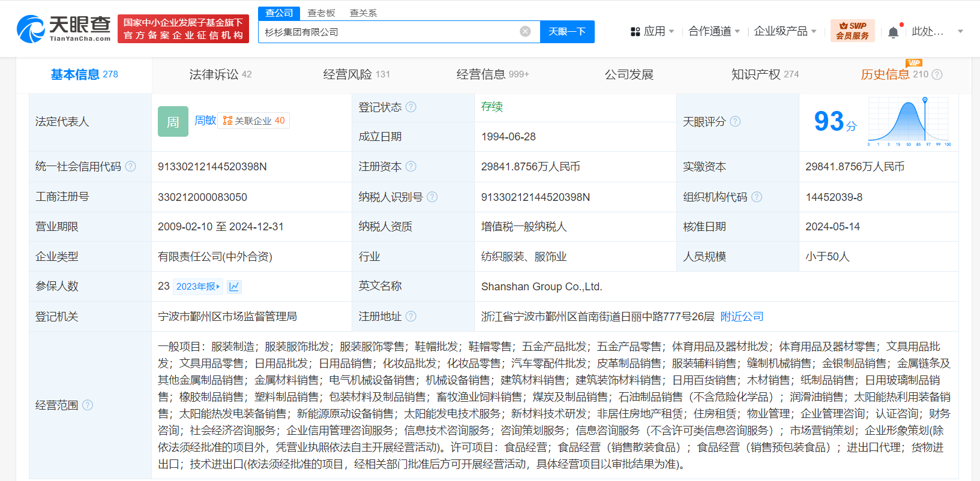Open the 知识产权 tab
980x481 pixels.
(765, 75)
